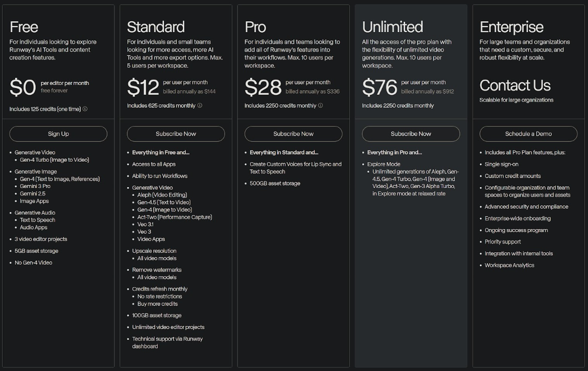Click the Contact Us heading
The image size is (588, 371).
pyautogui.click(x=515, y=85)
